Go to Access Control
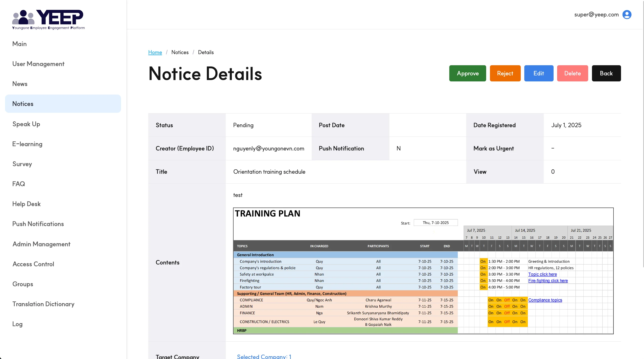The width and height of the screenshot is (644, 359). (x=33, y=264)
